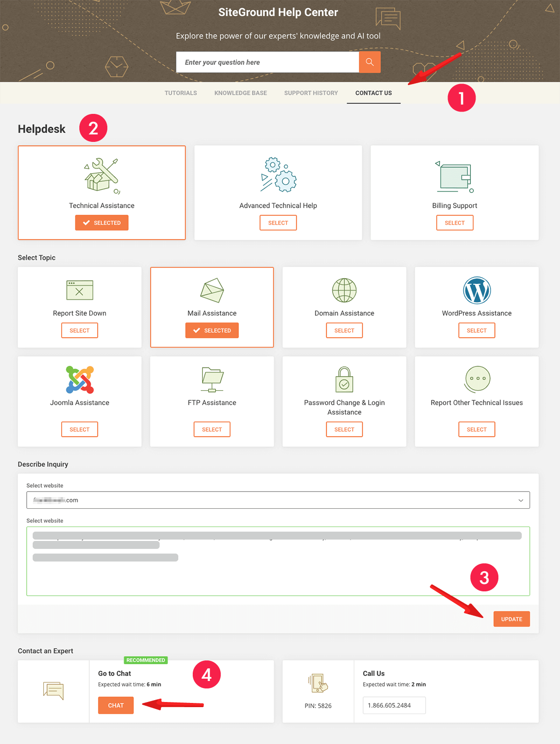Select the Domain Assistance topic
This screenshot has width=560, height=744.
(x=344, y=330)
